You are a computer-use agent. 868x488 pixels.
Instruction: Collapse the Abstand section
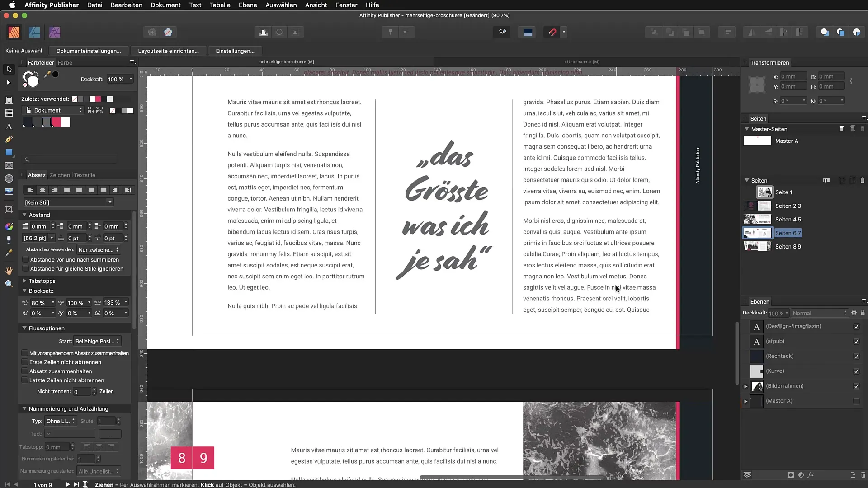click(x=24, y=215)
